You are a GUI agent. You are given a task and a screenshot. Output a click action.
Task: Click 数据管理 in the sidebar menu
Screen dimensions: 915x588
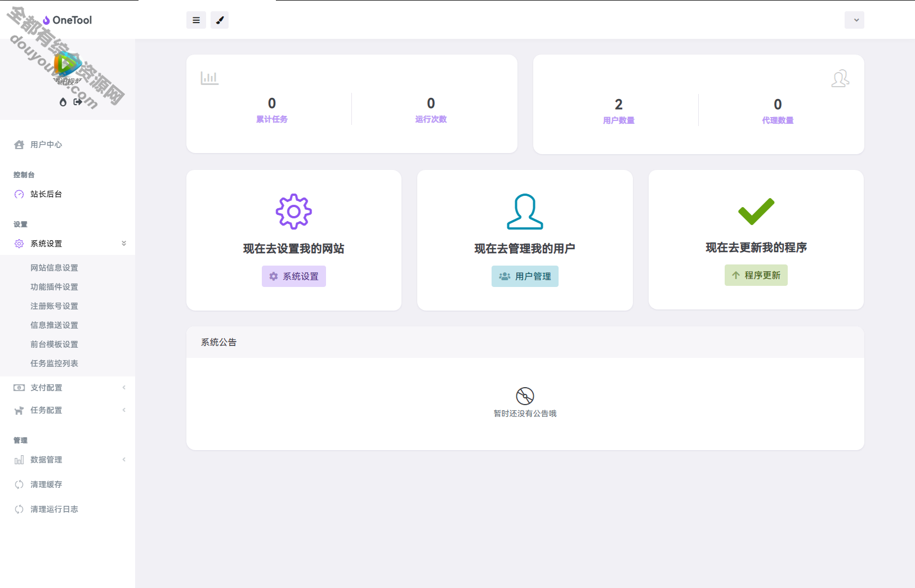point(46,460)
